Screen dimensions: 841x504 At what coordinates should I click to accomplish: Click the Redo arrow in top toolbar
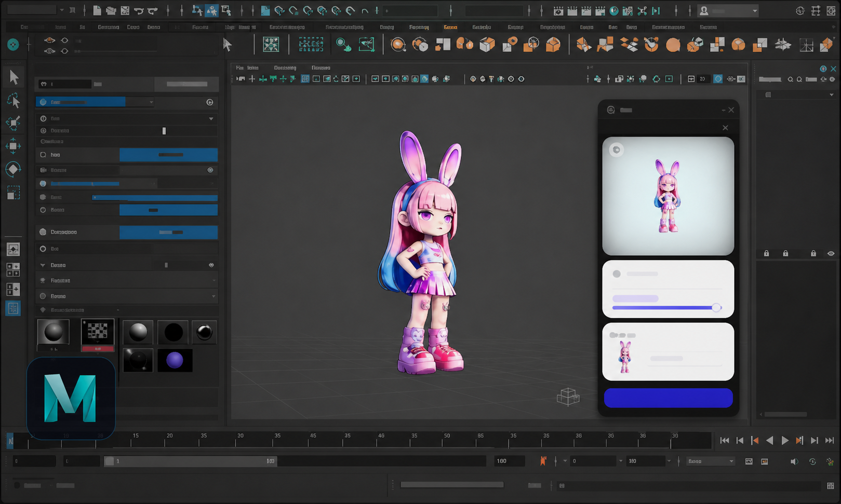pos(152,10)
